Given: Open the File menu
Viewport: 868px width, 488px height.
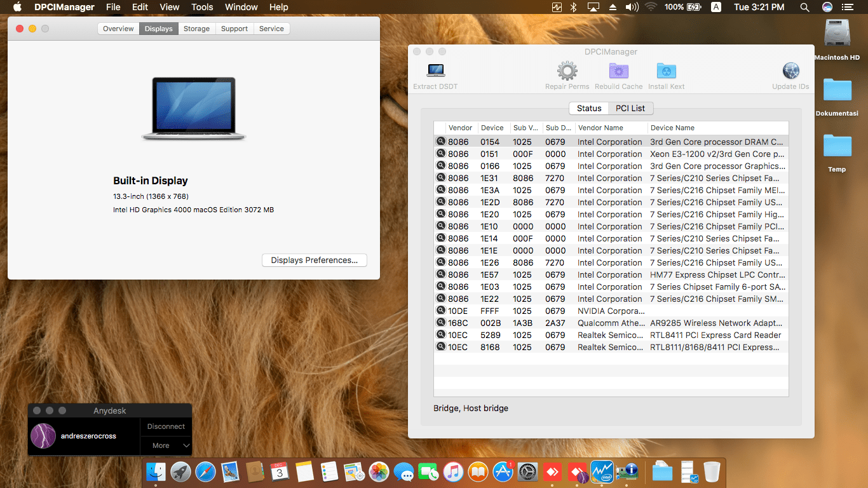Looking at the screenshot, I should click(x=113, y=7).
